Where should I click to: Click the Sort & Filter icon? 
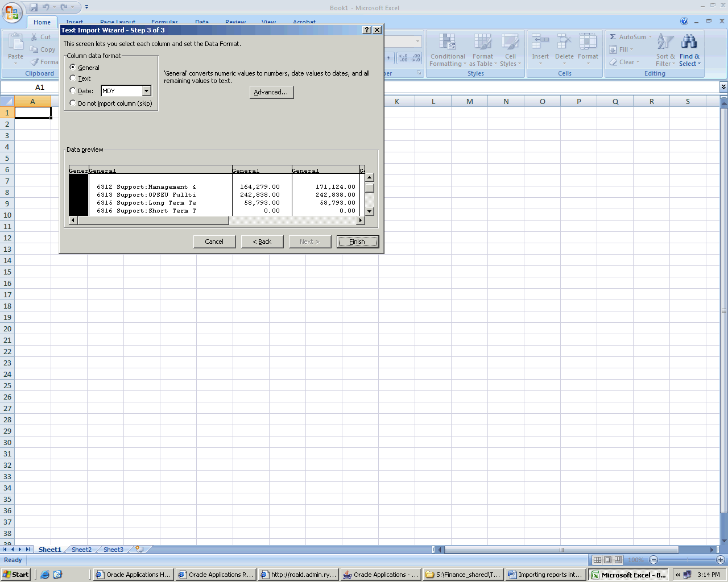click(665, 42)
